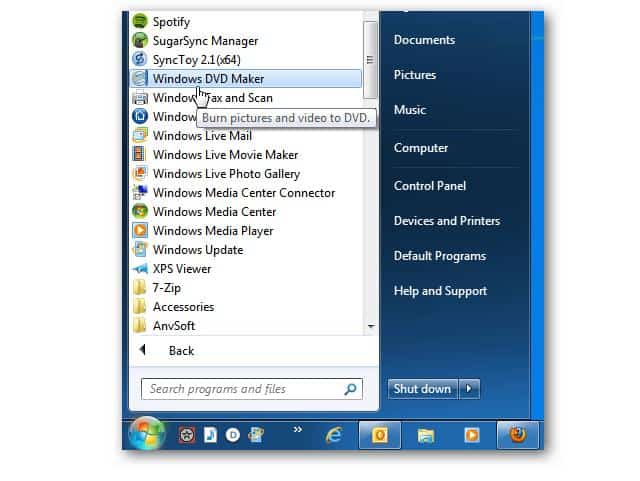Open Control Panel from the right pane
The image size is (640, 481).
point(430,186)
